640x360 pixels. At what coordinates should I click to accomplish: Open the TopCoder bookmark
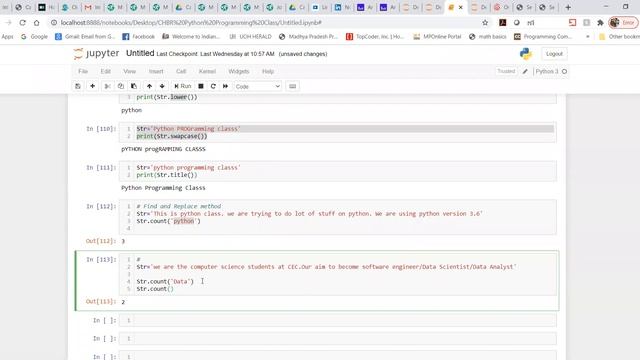(375, 37)
